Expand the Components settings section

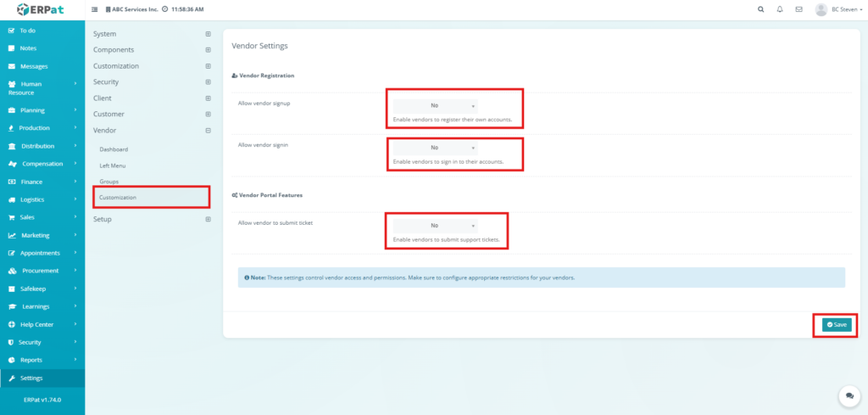pyautogui.click(x=209, y=50)
